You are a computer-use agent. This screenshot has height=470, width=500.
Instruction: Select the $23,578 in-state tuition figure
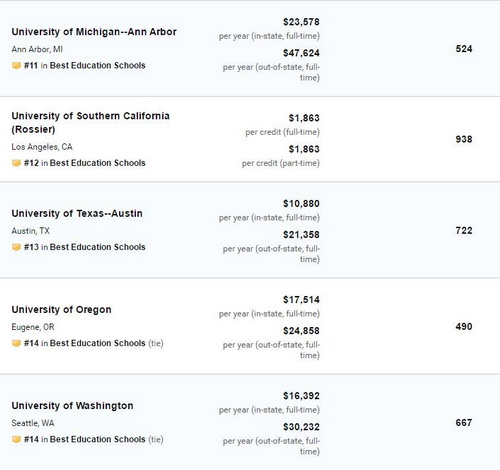point(301,22)
